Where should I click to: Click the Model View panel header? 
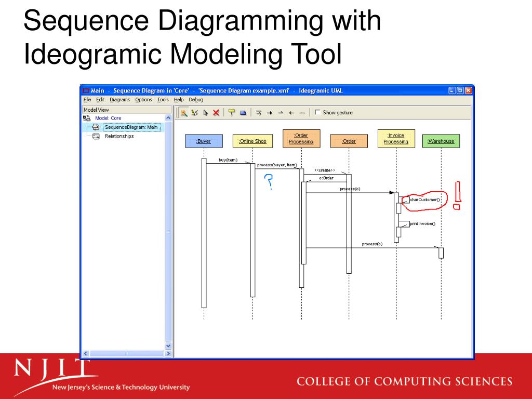(127, 110)
